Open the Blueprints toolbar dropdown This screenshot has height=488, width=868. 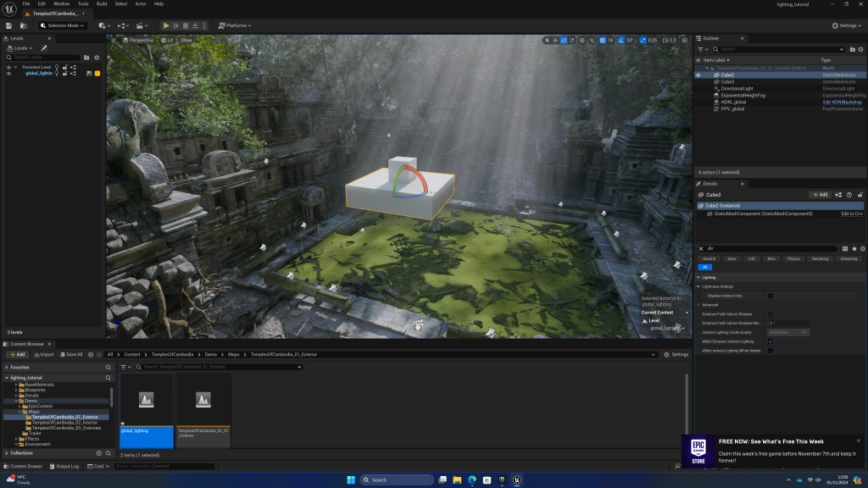click(123, 25)
